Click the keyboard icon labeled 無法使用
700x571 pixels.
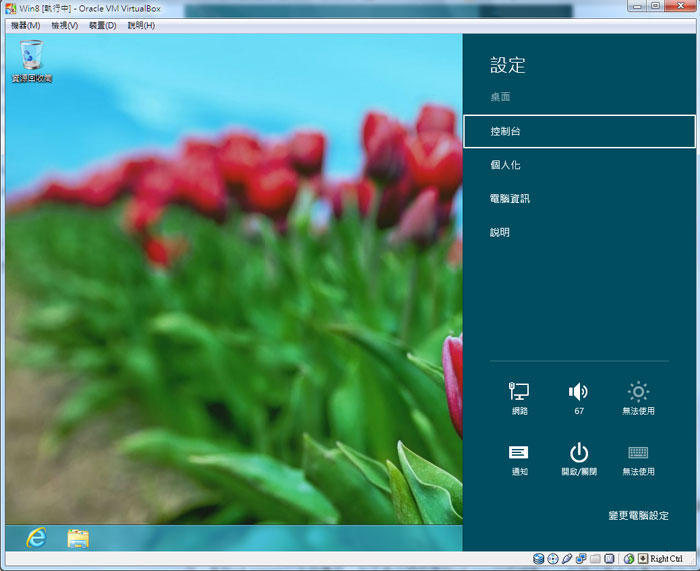(638, 460)
